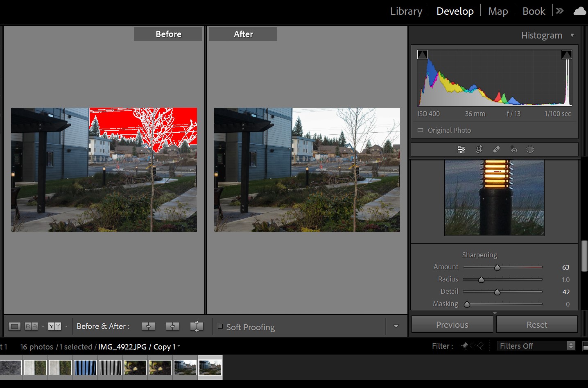Click the Edit sliders icon

[x=461, y=150]
